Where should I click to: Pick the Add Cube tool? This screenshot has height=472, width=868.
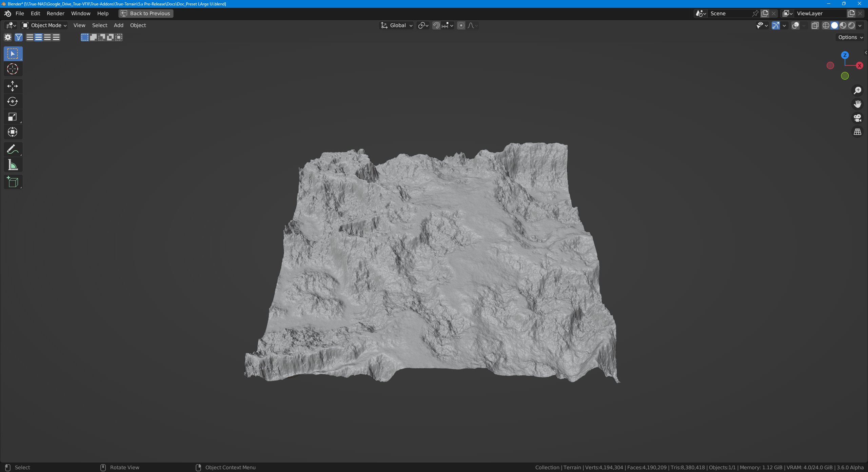[13, 182]
